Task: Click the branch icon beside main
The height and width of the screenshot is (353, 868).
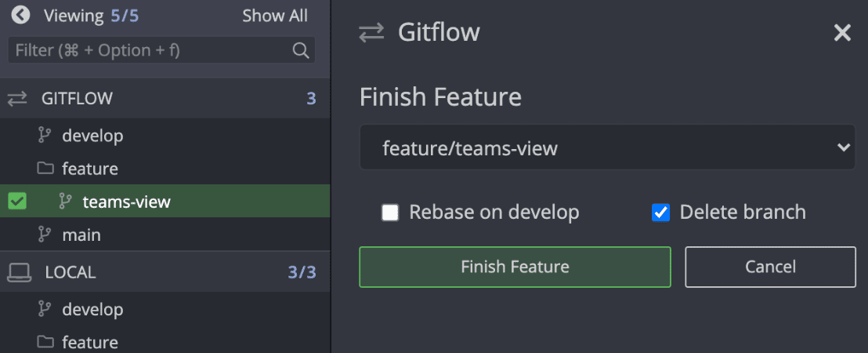Action: coord(45,235)
